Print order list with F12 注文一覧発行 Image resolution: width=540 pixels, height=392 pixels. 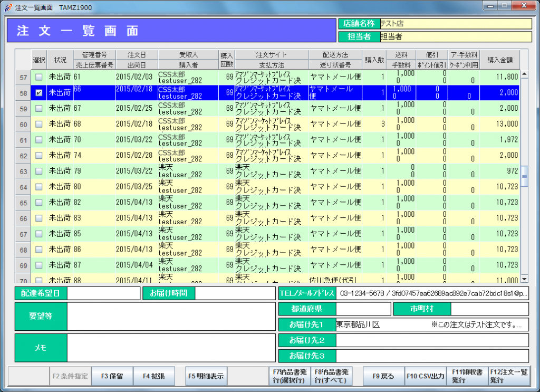pos(508,376)
